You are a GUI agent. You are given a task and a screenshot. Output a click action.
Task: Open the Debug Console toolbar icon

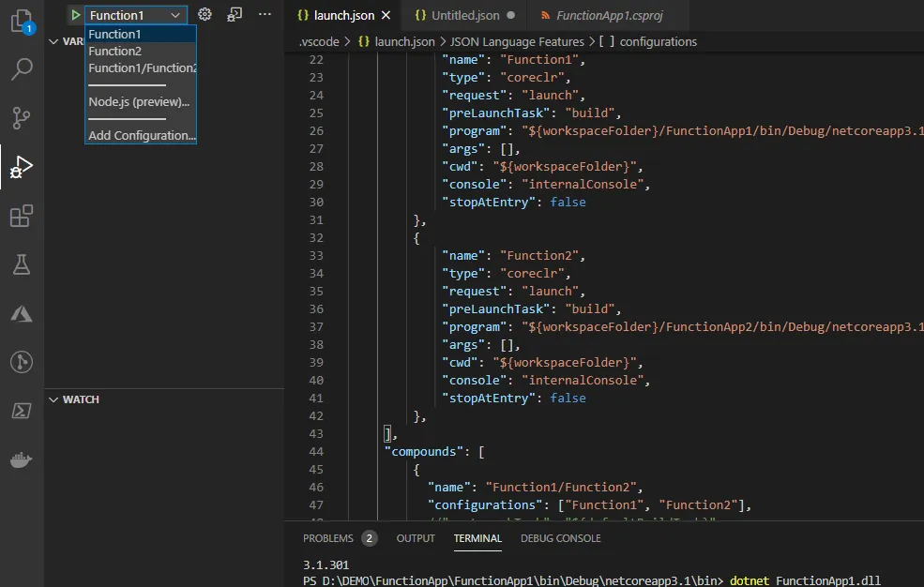click(235, 15)
